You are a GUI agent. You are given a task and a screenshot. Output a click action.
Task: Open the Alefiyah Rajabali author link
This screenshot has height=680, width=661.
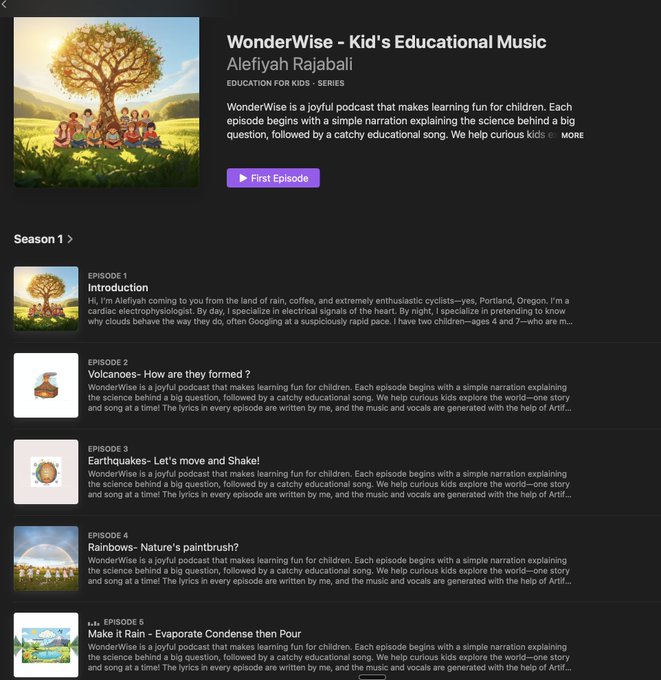click(289, 64)
